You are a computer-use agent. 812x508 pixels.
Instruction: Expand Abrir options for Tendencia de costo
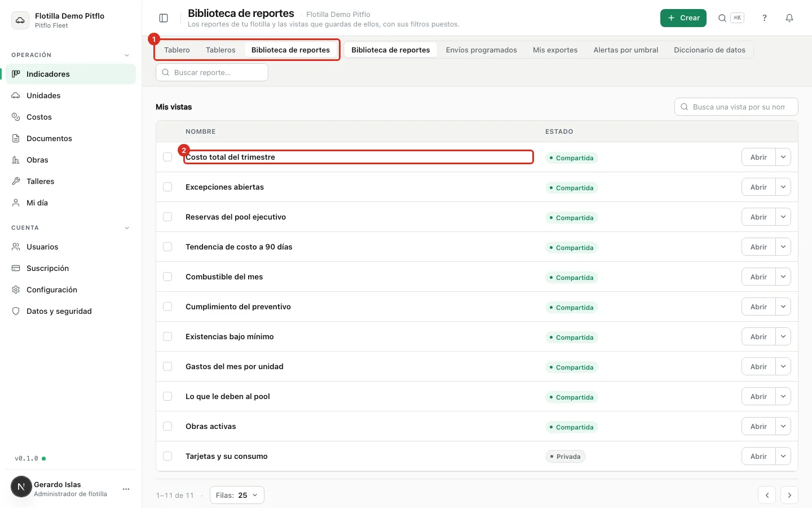(783, 247)
